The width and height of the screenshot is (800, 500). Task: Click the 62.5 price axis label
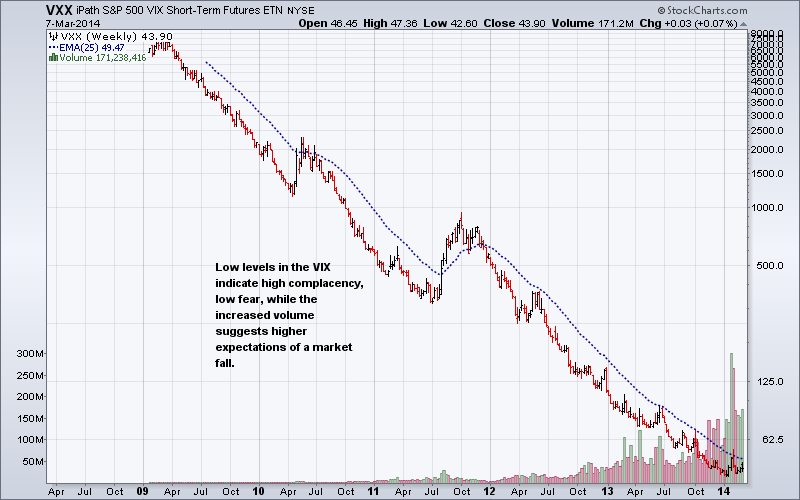tap(773, 440)
